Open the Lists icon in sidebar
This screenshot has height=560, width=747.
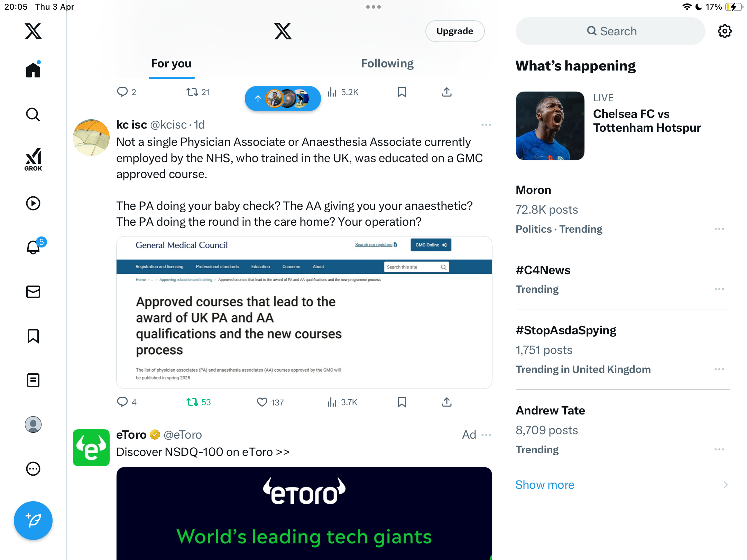33,380
